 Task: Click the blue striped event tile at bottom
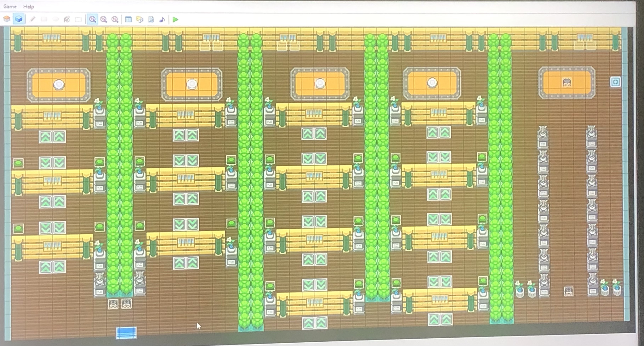(127, 333)
